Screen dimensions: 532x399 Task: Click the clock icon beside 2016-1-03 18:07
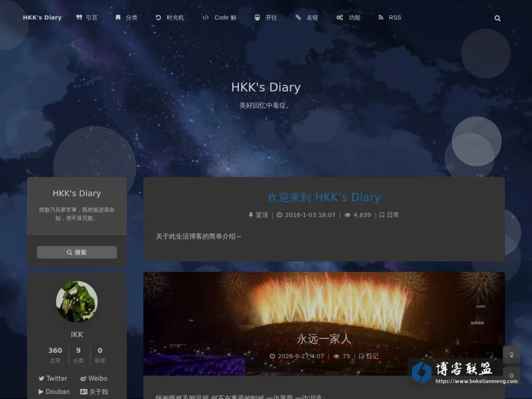(x=279, y=215)
